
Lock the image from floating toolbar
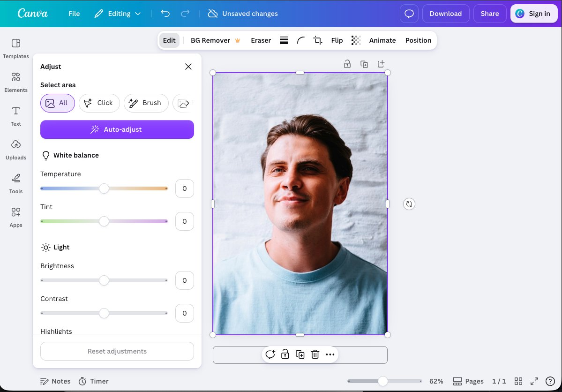[285, 354]
